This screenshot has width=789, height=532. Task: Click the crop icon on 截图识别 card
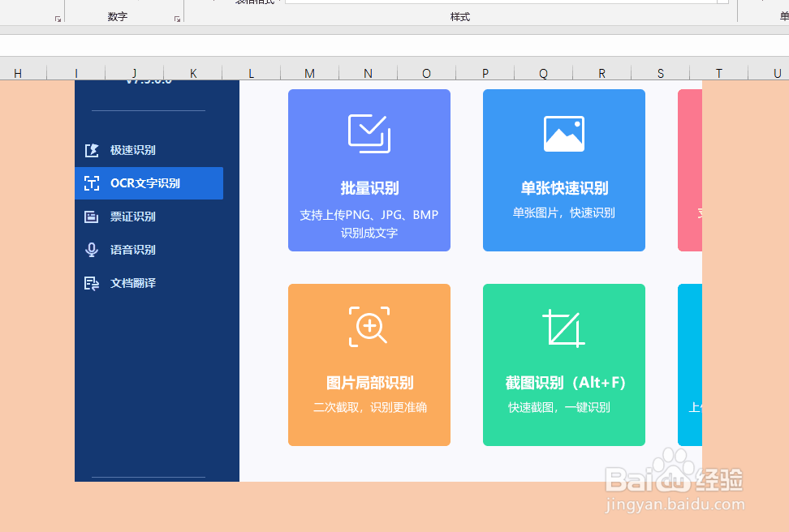pos(564,328)
